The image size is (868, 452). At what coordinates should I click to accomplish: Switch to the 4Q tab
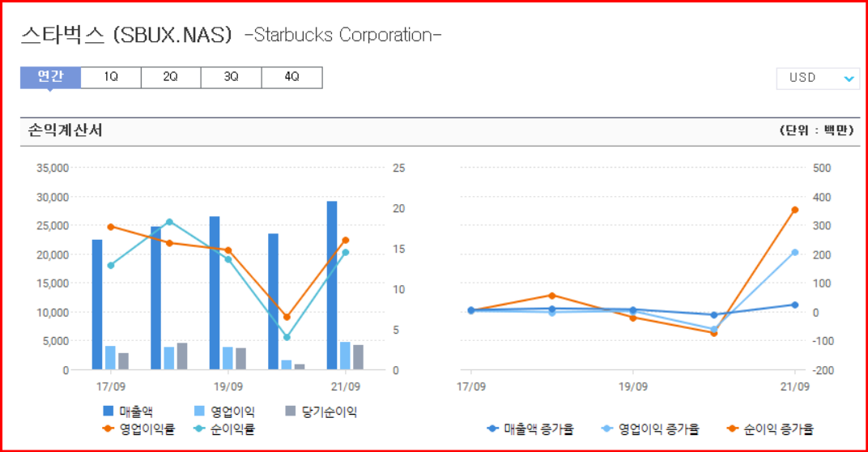pos(291,78)
